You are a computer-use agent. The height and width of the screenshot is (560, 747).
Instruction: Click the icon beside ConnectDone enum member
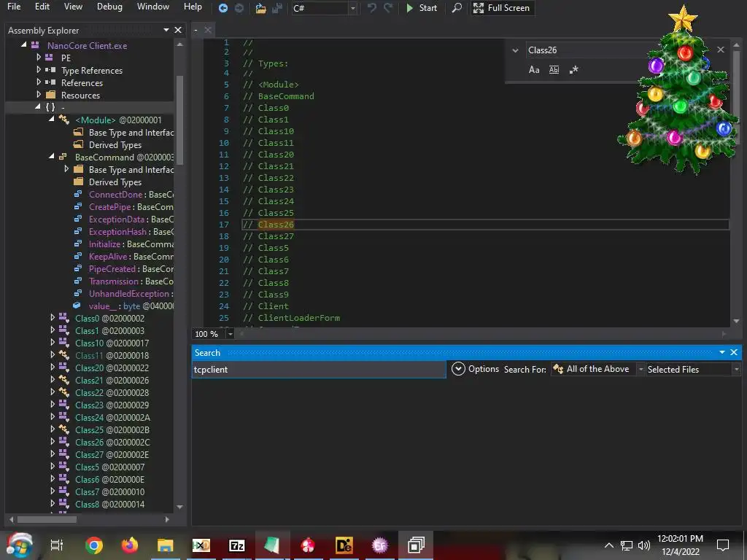(77, 194)
